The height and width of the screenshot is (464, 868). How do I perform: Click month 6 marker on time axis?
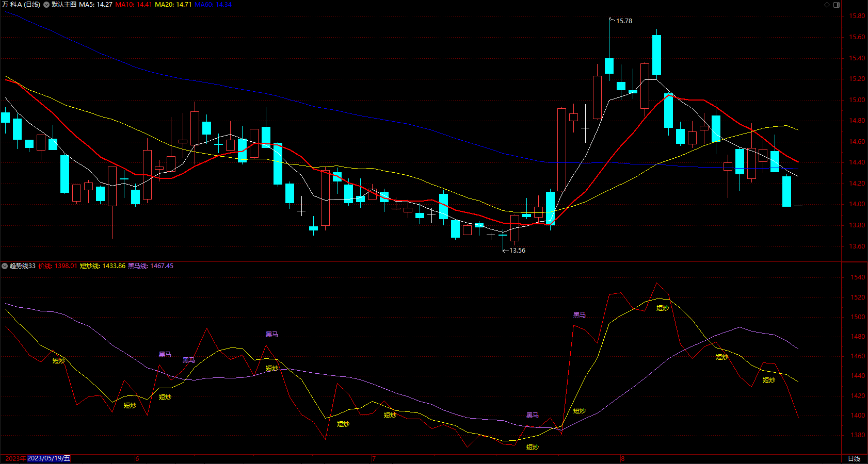(138, 458)
